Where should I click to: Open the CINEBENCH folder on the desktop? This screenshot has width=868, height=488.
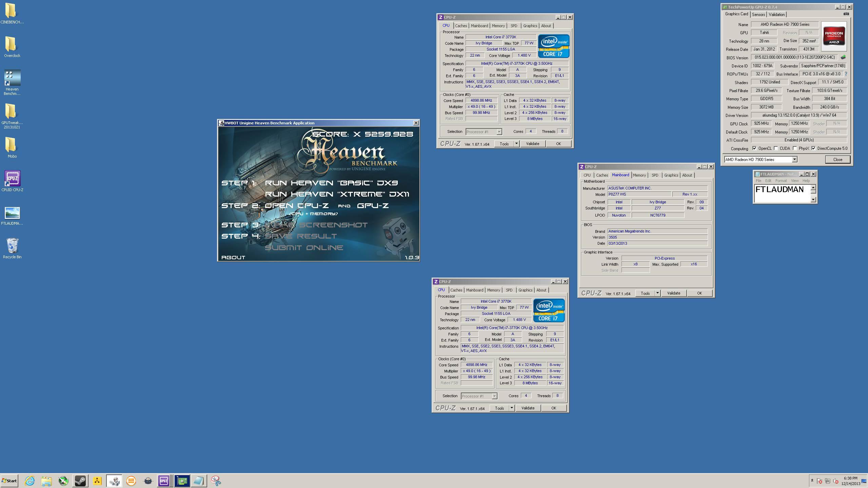click(x=12, y=14)
